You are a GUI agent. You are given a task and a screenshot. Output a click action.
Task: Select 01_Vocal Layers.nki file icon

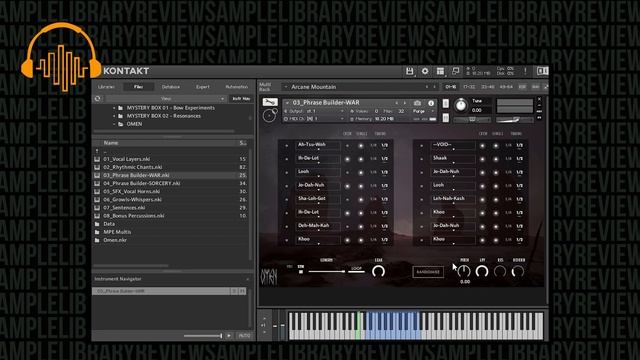pyautogui.click(x=97, y=159)
